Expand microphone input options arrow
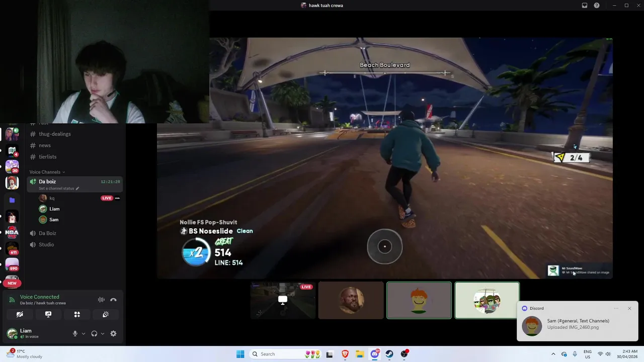The width and height of the screenshot is (644, 362). point(84,333)
